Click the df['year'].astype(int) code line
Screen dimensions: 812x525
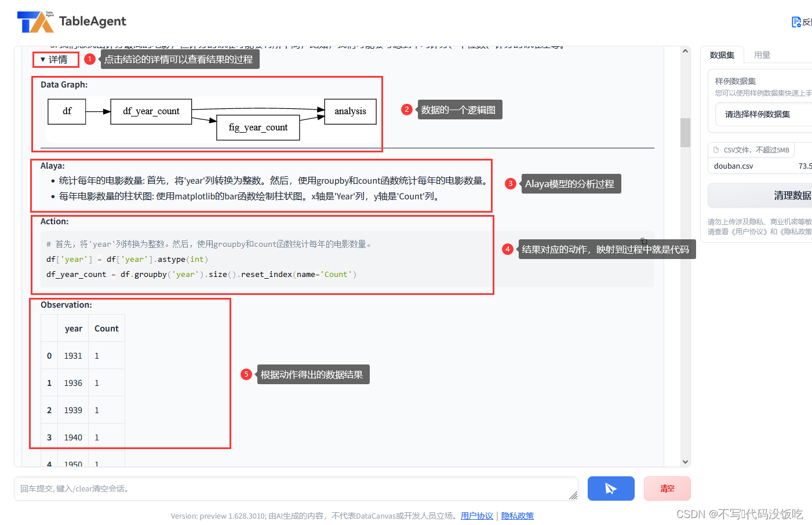click(127, 259)
